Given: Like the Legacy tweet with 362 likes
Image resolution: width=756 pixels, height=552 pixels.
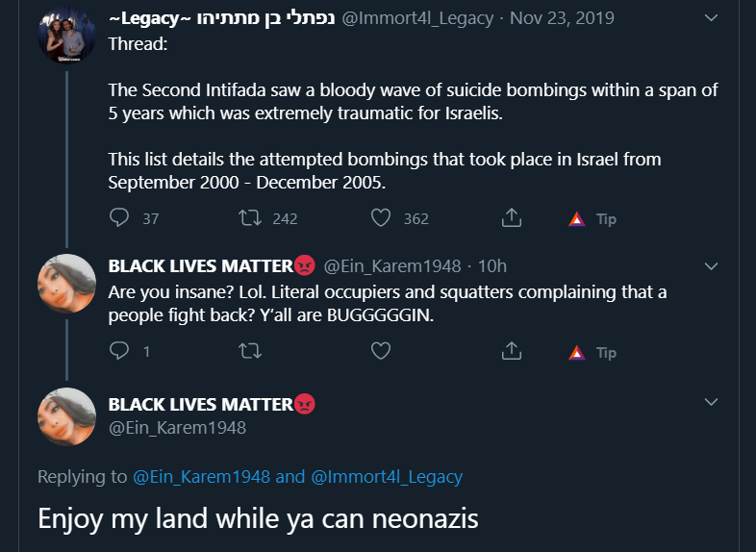Looking at the screenshot, I should tap(381, 218).
